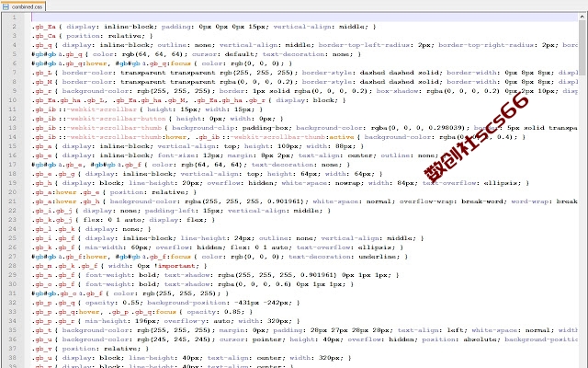588x368 pixels.
Task: Click the ".gb_v" selector on line 37
Action: click(x=41, y=349)
